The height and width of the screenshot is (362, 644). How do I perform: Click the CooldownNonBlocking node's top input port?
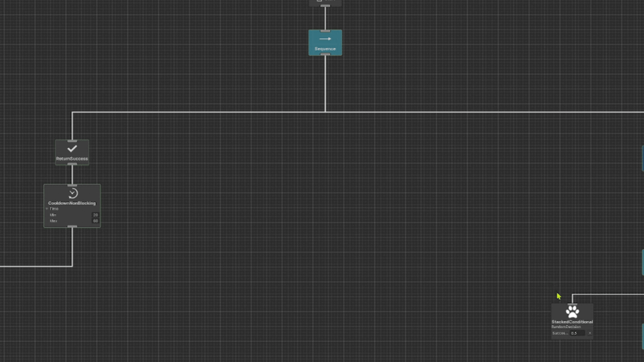point(72,186)
